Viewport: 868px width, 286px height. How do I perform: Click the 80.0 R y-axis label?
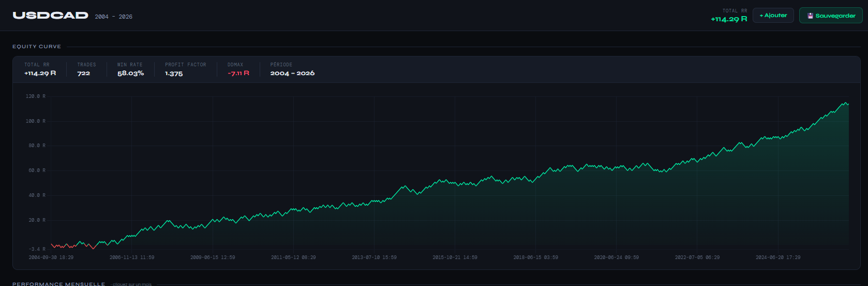pyautogui.click(x=37, y=146)
